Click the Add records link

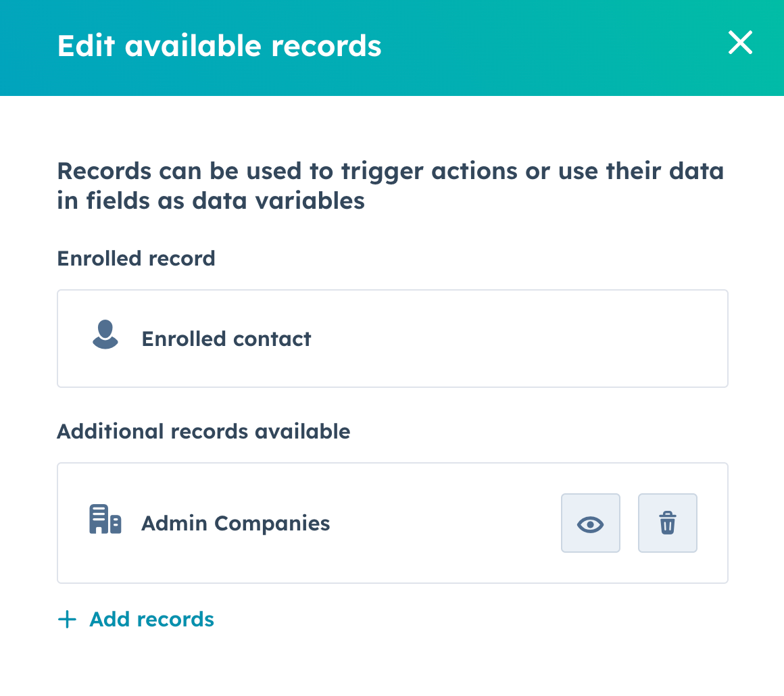(151, 619)
